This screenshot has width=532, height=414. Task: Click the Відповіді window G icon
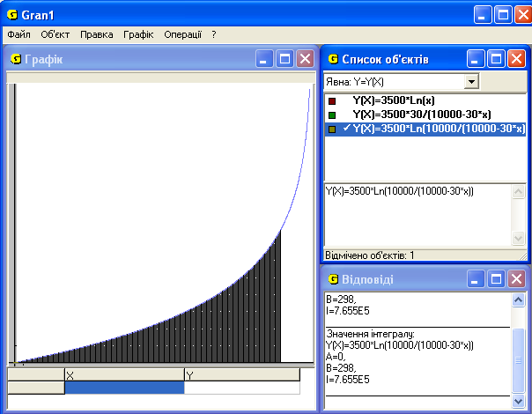tap(333, 279)
